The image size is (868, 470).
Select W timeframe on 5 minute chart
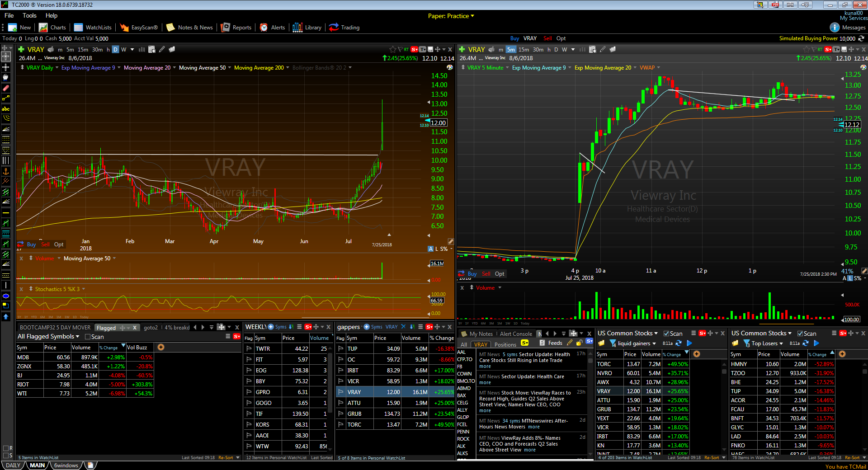click(x=564, y=50)
